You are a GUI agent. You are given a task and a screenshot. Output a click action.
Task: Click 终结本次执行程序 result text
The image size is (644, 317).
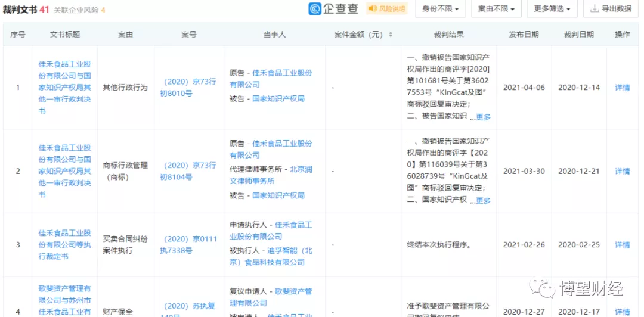pyautogui.click(x=439, y=245)
